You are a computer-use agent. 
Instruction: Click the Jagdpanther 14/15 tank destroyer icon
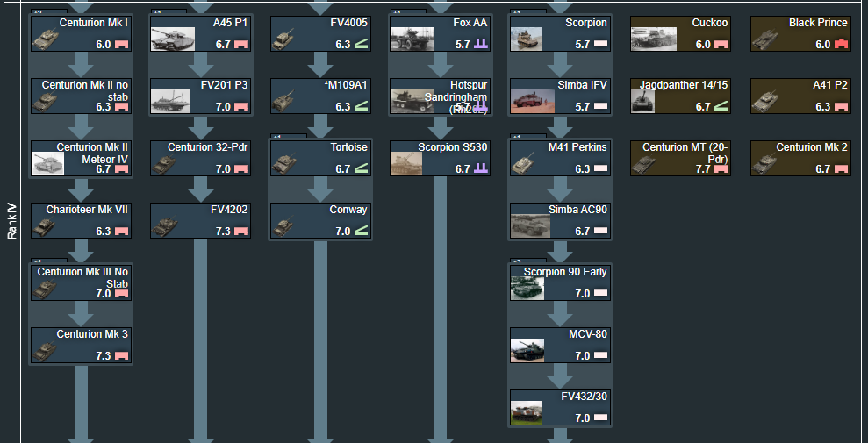click(x=721, y=106)
